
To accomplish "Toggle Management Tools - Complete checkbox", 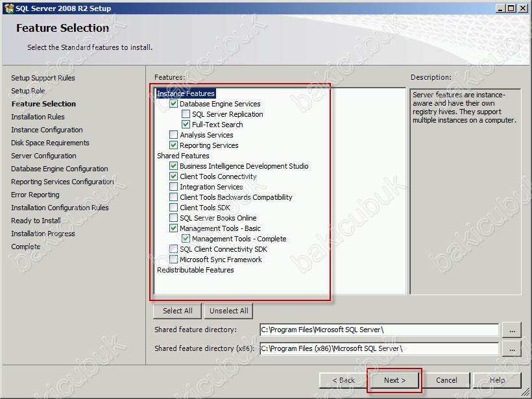I will point(186,239).
